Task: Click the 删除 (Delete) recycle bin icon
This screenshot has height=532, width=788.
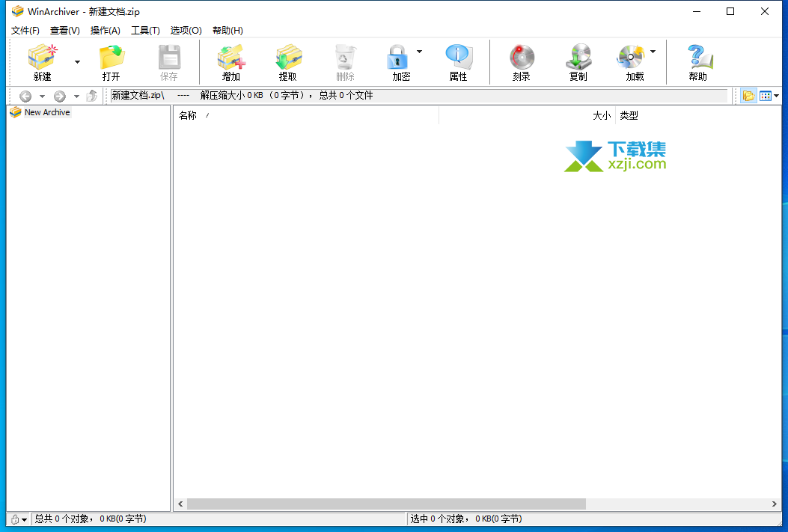Action: pyautogui.click(x=346, y=57)
